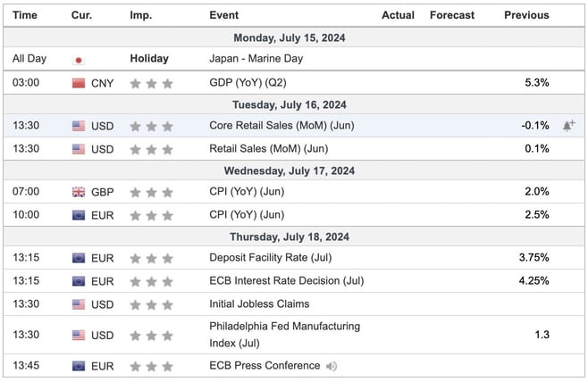
Task: Click the alert bell icon for Core Retail Sales
Action: (x=568, y=126)
